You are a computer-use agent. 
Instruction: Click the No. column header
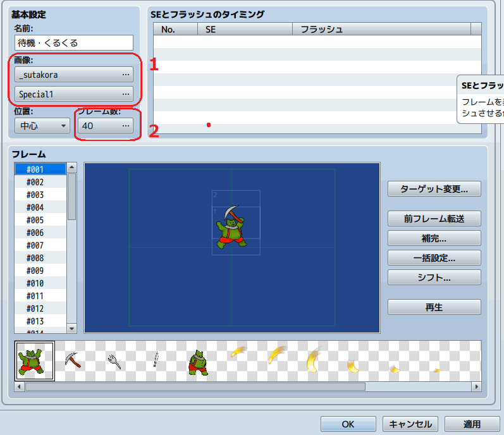(x=176, y=29)
